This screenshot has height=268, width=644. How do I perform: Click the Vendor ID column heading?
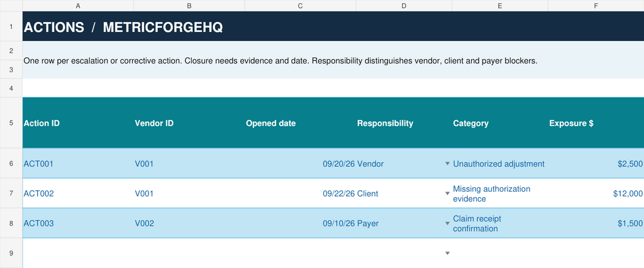coord(189,123)
